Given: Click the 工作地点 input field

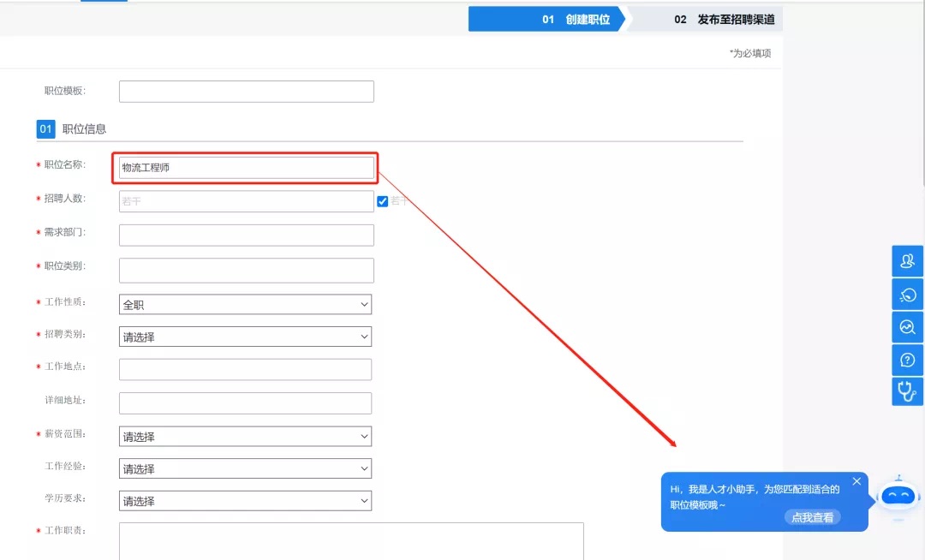Looking at the screenshot, I should [x=245, y=370].
